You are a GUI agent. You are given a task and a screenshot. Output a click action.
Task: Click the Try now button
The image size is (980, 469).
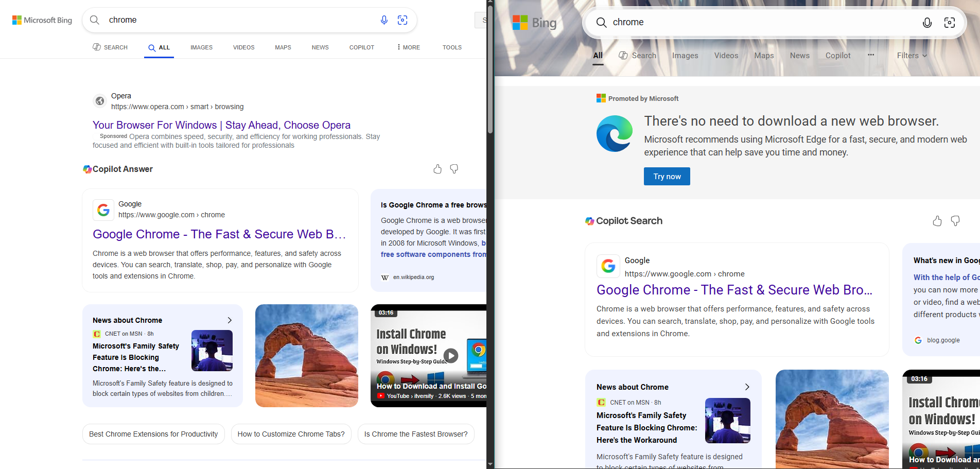point(667,176)
